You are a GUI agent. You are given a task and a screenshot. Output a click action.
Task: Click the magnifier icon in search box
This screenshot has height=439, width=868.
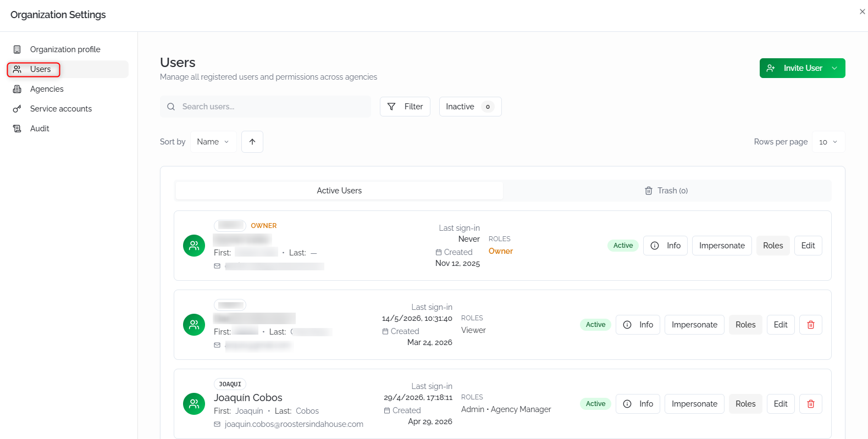[171, 107]
